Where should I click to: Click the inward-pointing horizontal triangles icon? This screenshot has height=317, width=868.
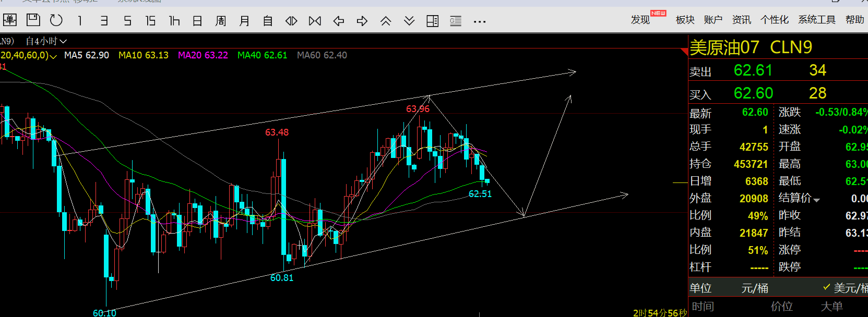click(x=315, y=21)
